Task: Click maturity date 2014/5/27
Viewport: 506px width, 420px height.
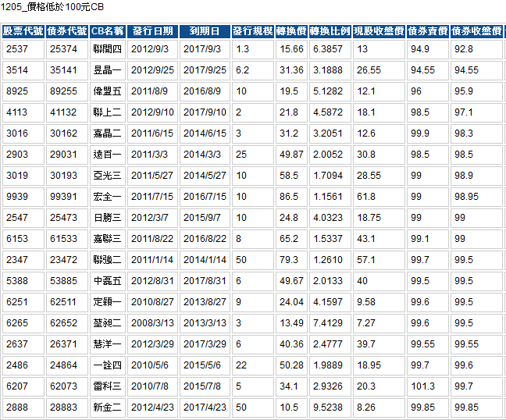Action: click(205, 176)
